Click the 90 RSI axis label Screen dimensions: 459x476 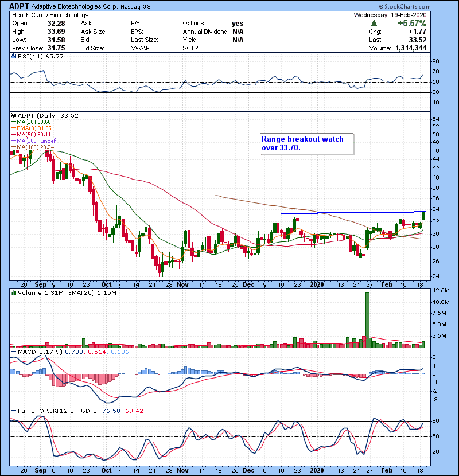[435, 61]
